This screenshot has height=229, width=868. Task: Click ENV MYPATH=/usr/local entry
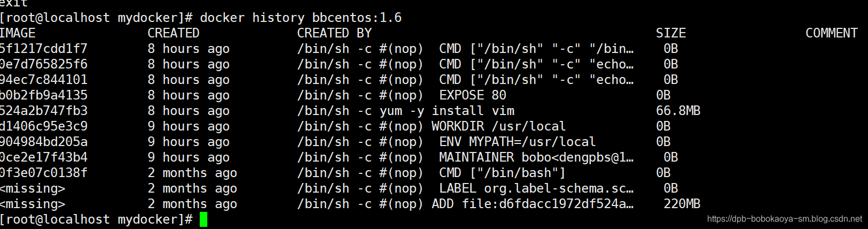[x=517, y=142]
